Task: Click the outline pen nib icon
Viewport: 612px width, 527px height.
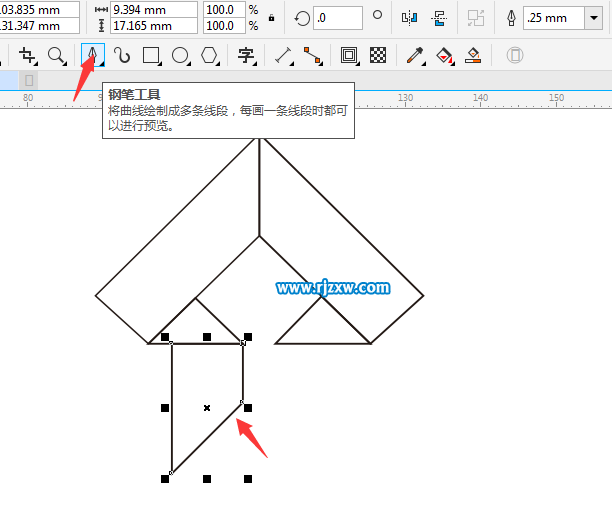Action: (x=511, y=18)
